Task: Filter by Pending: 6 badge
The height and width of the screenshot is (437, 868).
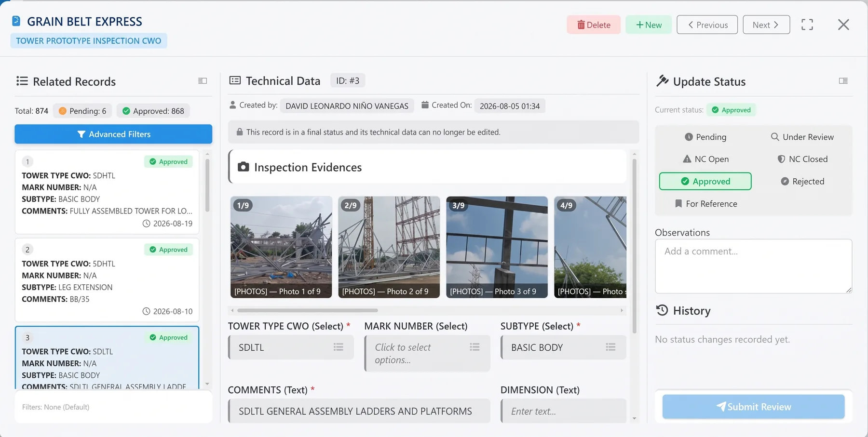Action: pos(82,111)
